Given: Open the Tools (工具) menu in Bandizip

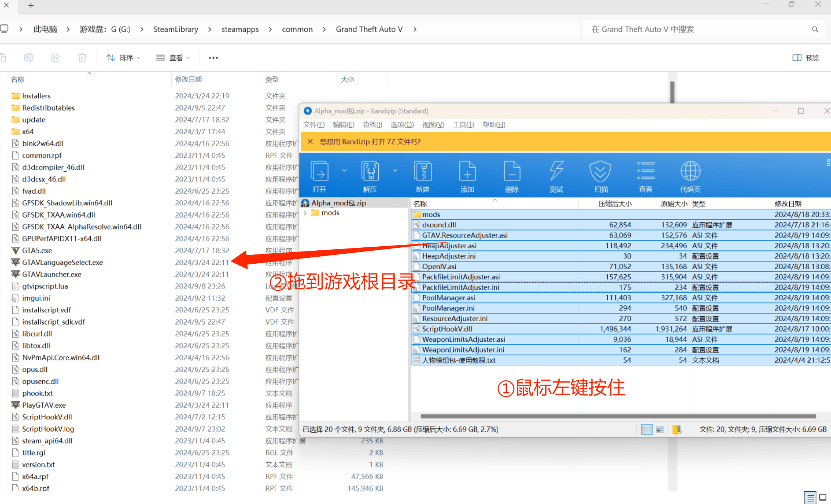Looking at the screenshot, I should pyautogui.click(x=463, y=125).
